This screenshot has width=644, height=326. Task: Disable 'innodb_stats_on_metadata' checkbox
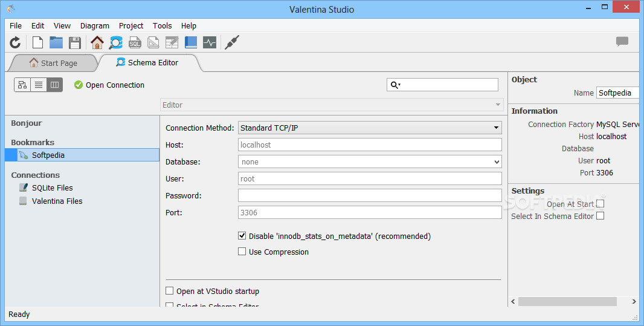[242, 236]
